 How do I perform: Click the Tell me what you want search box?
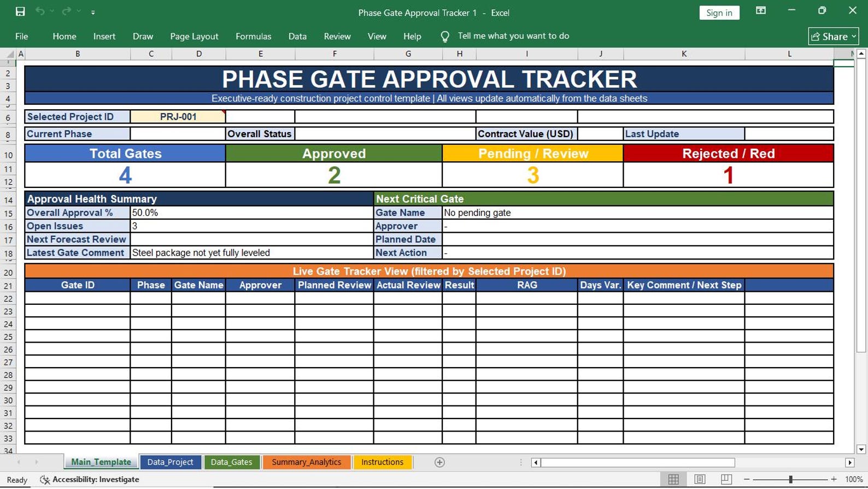pos(513,36)
